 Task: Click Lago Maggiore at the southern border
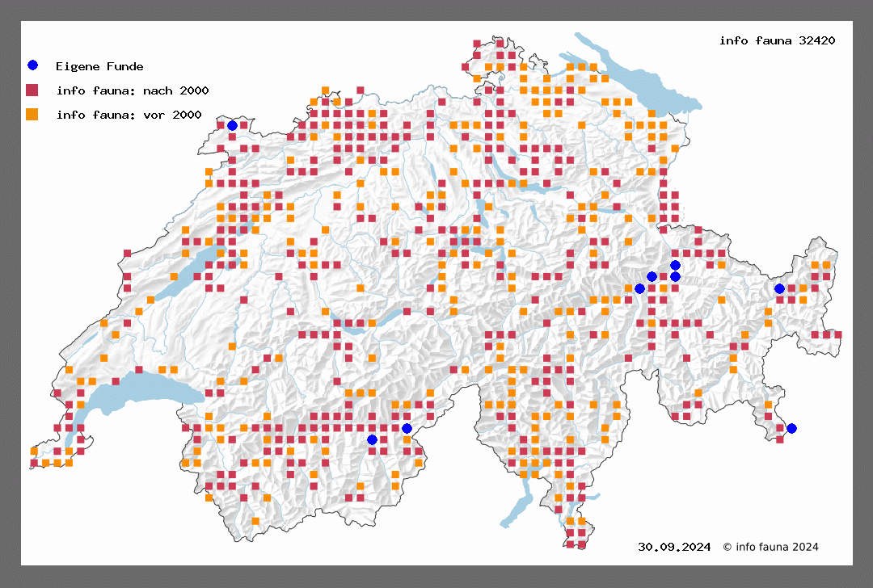click(x=517, y=509)
